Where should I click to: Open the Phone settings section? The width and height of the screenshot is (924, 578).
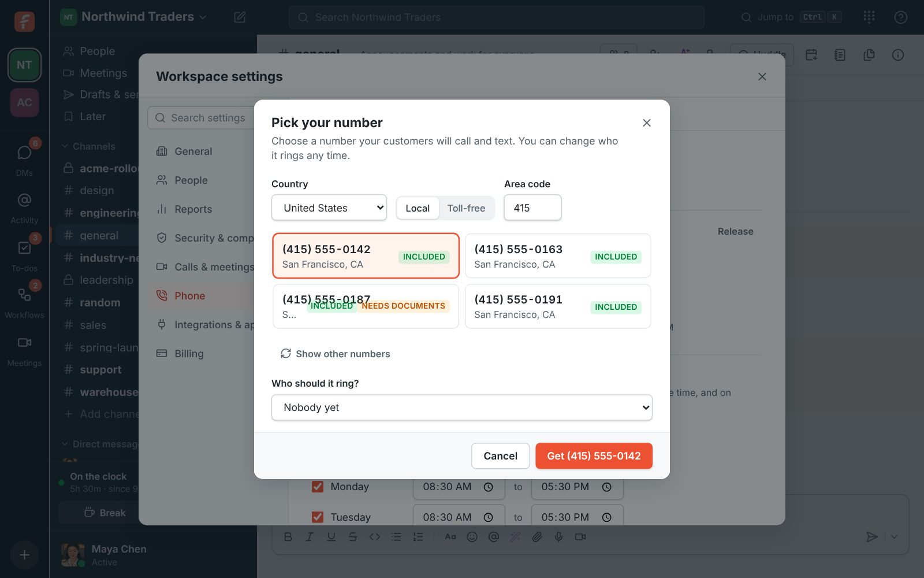[x=190, y=296]
